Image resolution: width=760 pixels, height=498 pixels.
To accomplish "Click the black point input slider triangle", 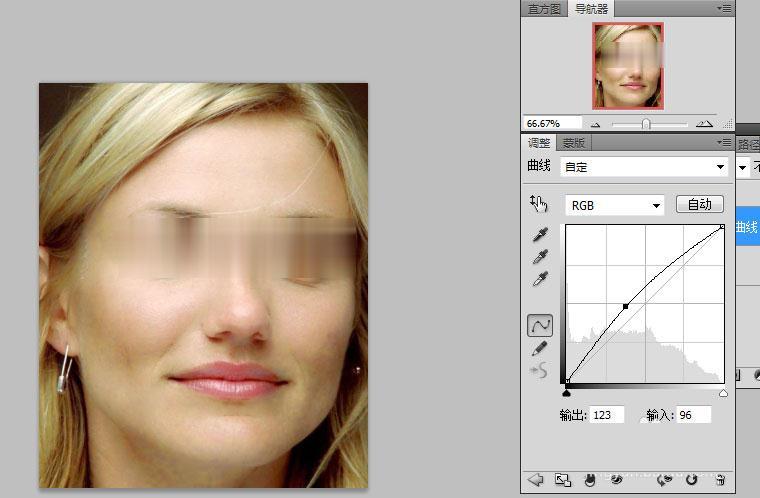I will 566,393.
